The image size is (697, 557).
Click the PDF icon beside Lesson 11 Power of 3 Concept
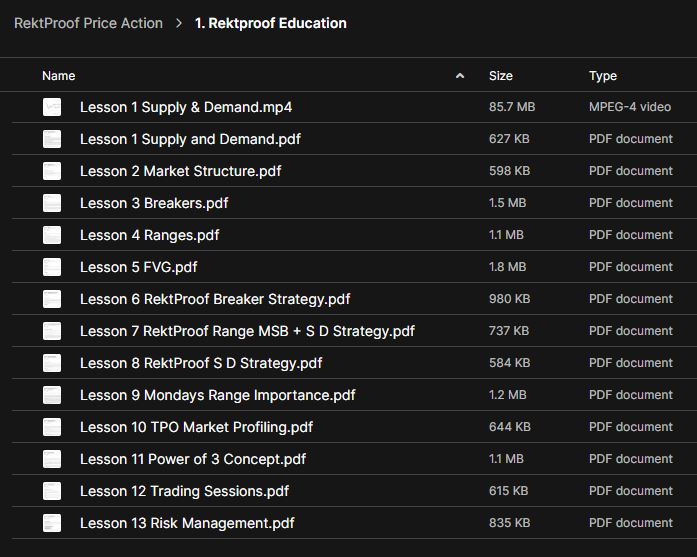pyautogui.click(x=52, y=459)
